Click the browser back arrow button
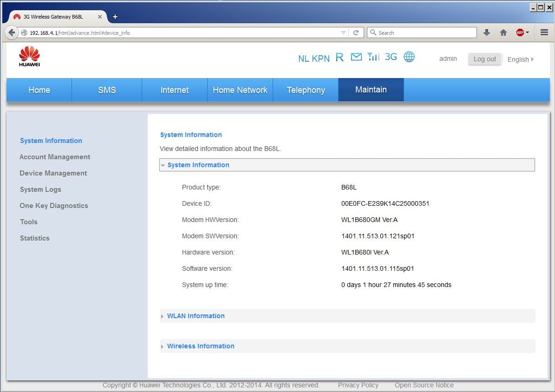 pyautogui.click(x=12, y=33)
